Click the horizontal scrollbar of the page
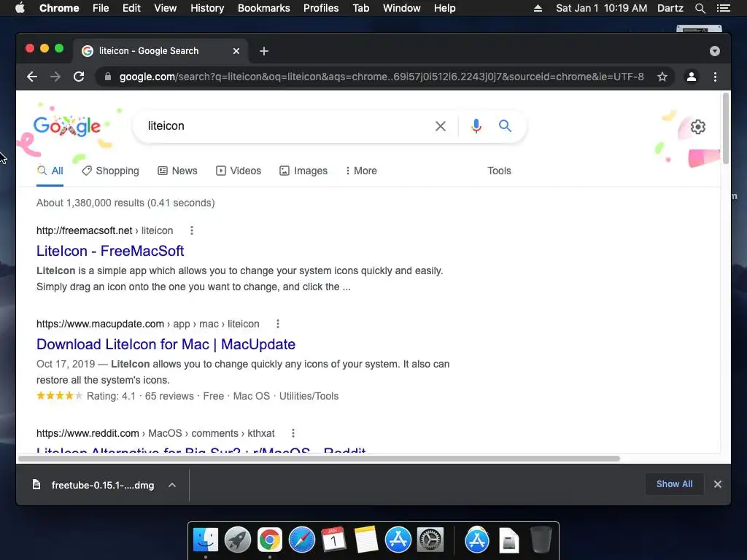Screen dimensions: 747x560 tap(320, 459)
